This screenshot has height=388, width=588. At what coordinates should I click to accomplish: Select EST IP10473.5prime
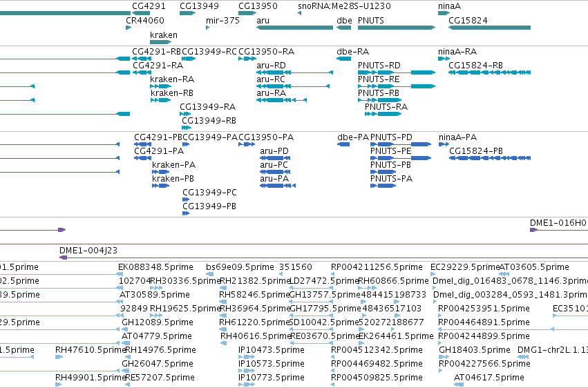(272, 350)
